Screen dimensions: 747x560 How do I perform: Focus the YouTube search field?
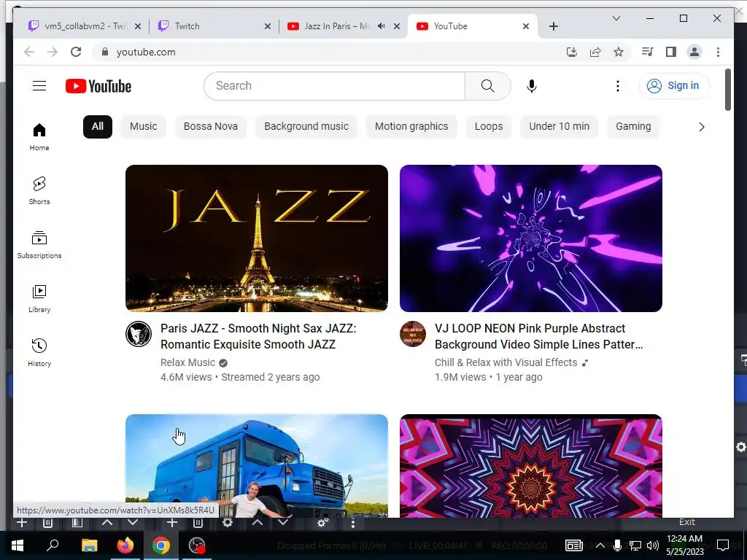point(334,86)
